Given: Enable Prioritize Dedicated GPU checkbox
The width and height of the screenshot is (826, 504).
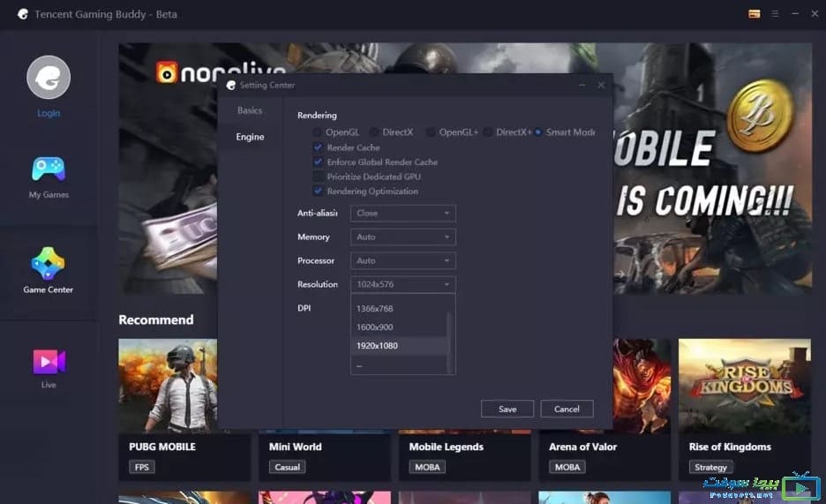Looking at the screenshot, I should (x=318, y=177).
